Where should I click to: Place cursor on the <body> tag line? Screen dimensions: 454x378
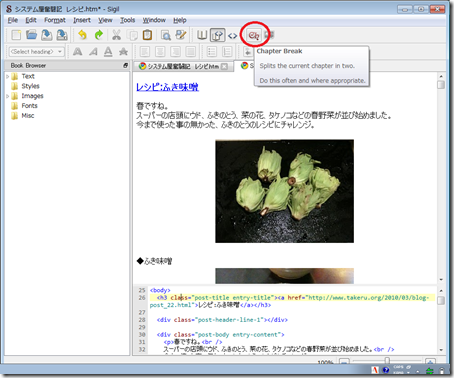click(x=160, y=290)
